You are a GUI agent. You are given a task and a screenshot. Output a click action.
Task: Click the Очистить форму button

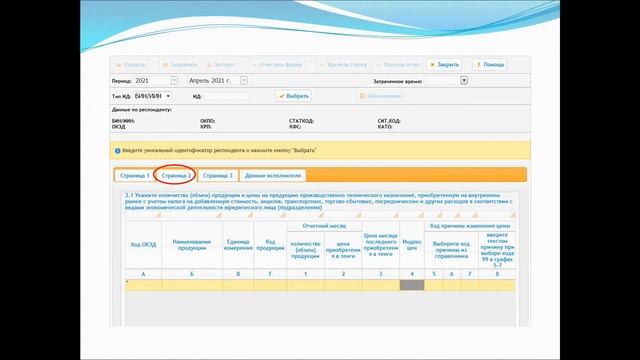277,65
